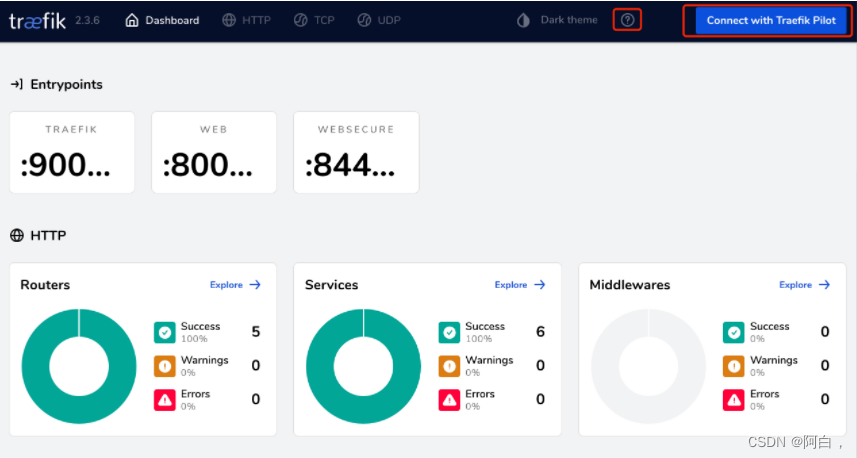Click the Middlewares Explore arrow icon
The height and width of the screenshot is (458, 857).
pos(825,285)
